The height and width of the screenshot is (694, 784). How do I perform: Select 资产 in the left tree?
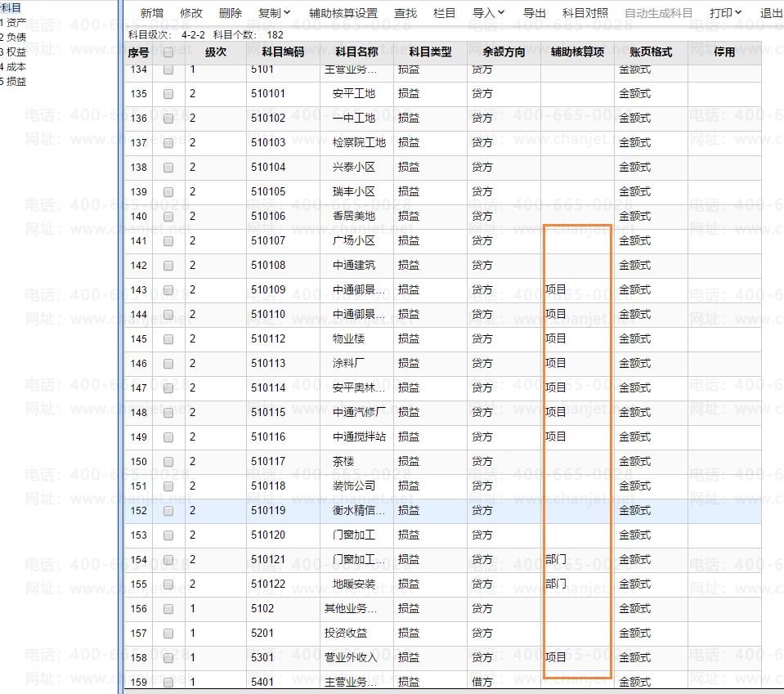pyautogui.click(x=16, y=23)
